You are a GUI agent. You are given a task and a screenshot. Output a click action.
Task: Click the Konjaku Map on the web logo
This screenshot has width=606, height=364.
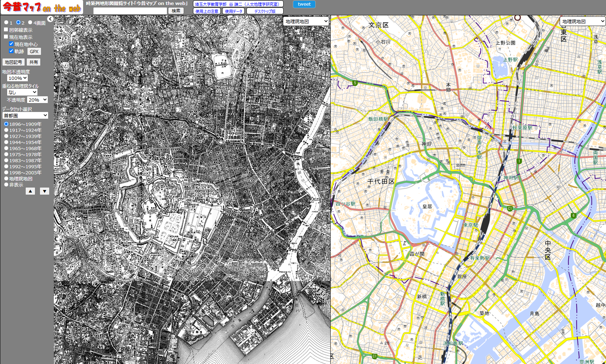coord(42,7)
